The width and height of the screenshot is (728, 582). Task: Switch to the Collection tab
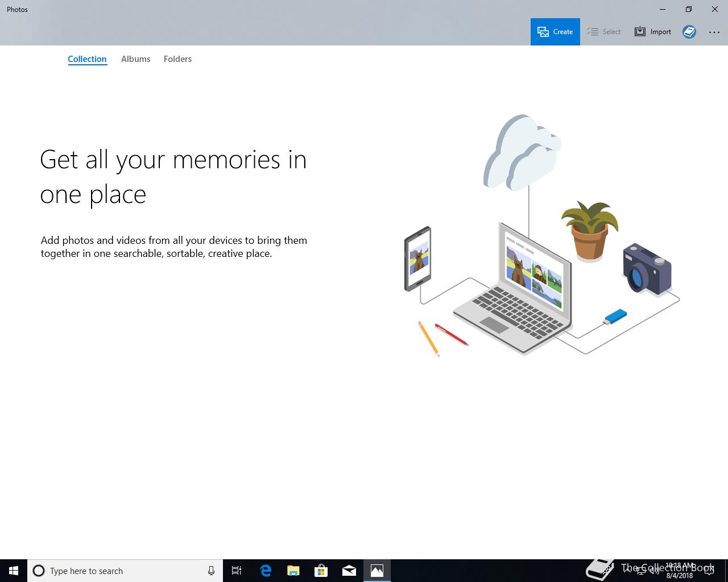[87, 59]
